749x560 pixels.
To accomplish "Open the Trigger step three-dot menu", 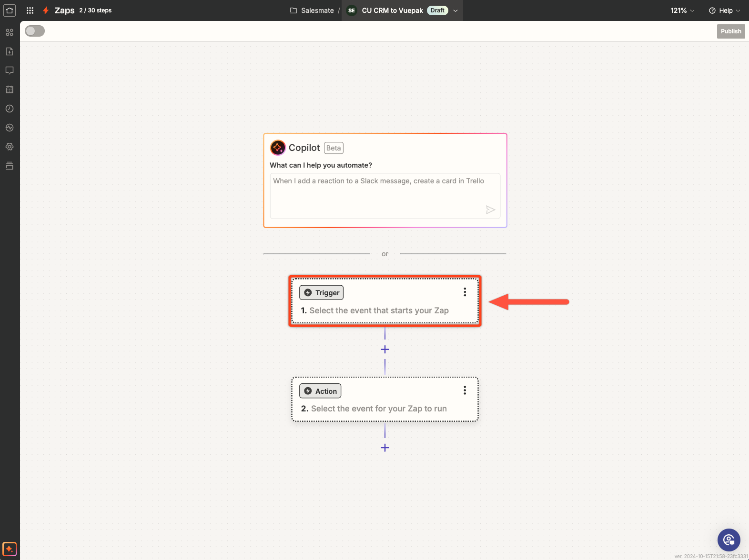I will point(465,292).
